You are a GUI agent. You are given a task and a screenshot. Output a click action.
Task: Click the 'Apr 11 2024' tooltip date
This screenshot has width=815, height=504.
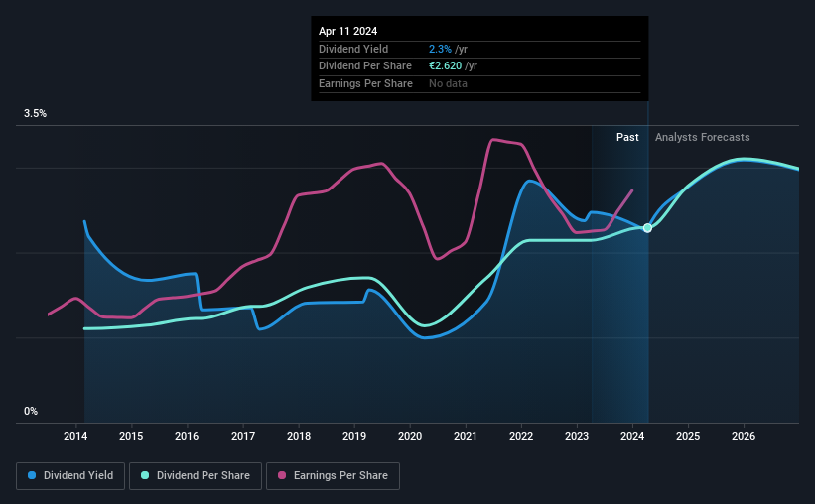click(x=347, y=31)
